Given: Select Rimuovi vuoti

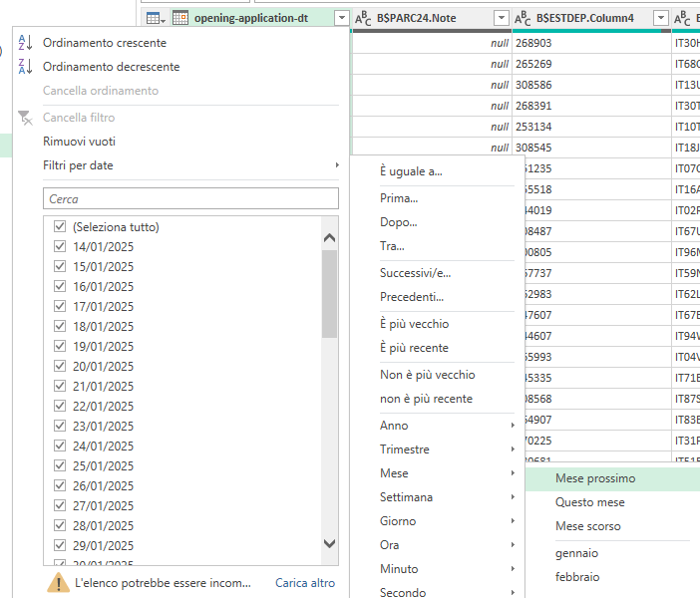Looking at the screenshot, I should click(x=79, y=142).
